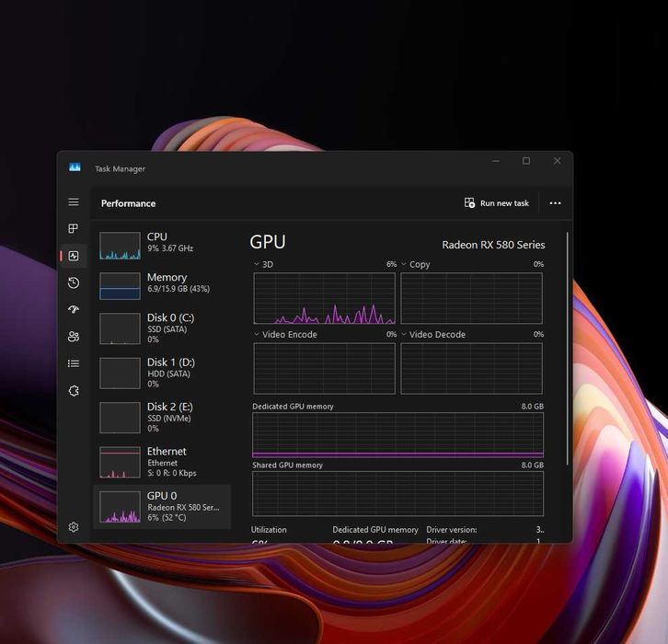Select the CPU performance item
Screen dimensions: 668x644
click(x=162, y=246)
